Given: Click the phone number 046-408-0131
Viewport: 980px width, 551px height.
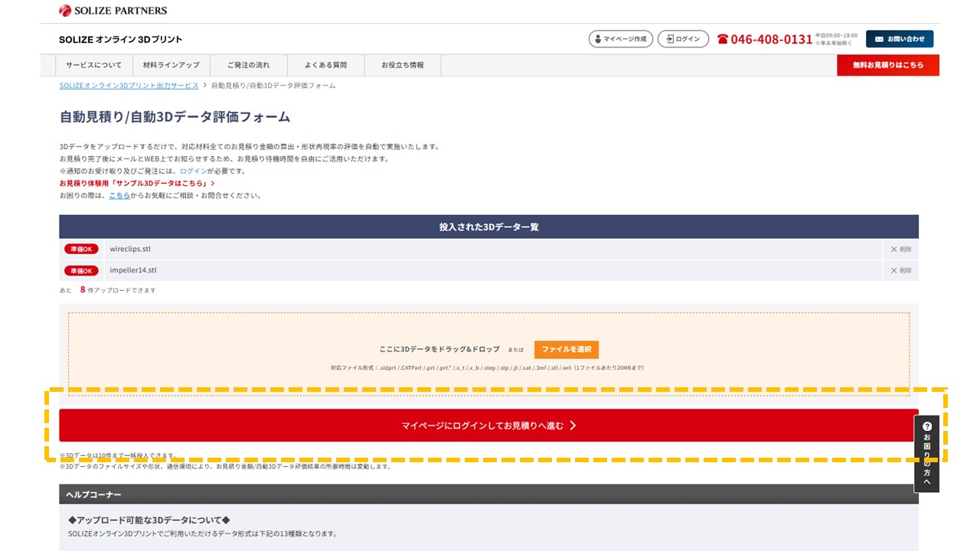Looking at the screenshot, I should point(771,39).
